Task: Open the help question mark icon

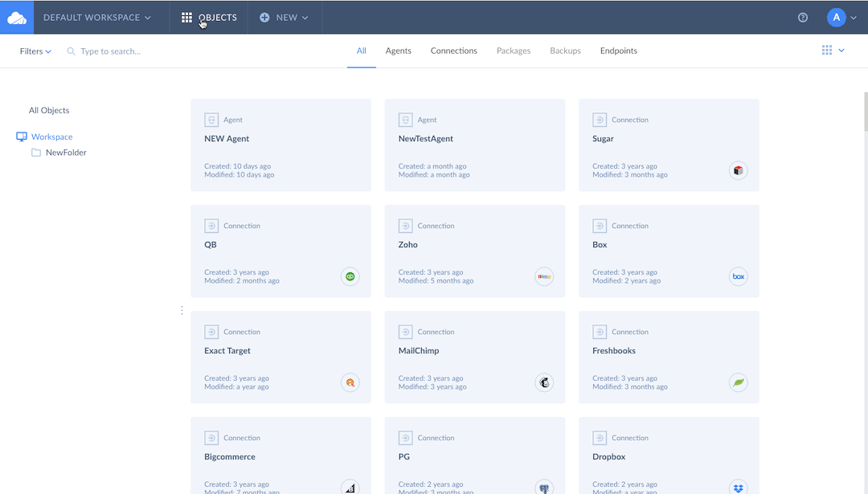Action: (x=803, y=18)
